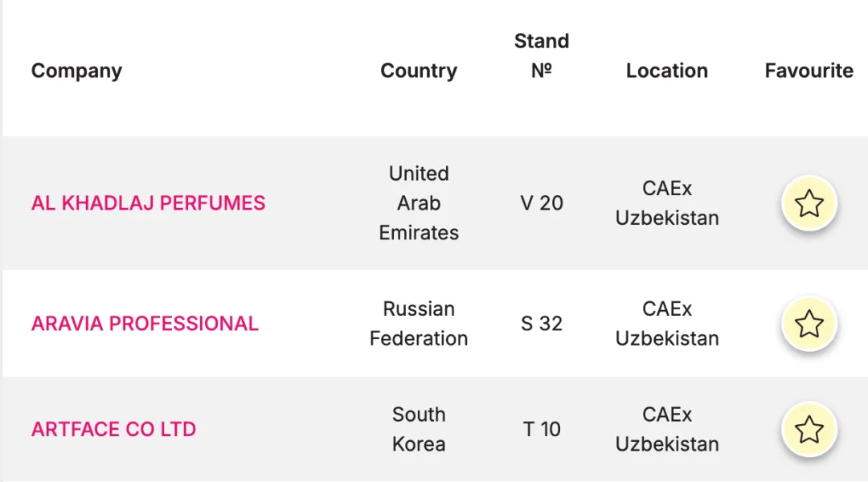Open AL KHADLAJ PERFUMES company page
The width and height of the screenshot is (868, 482).
click(x=149, y=203)
